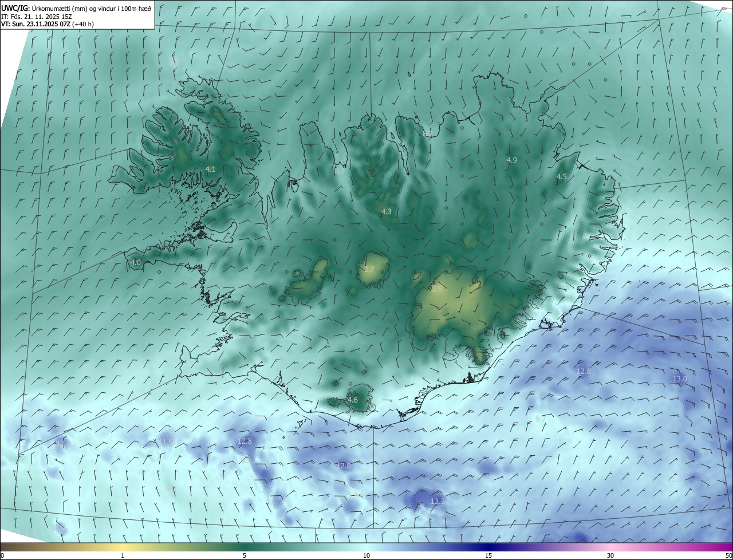Click the 8.1 value label
Screen dimensions: 733x560
[340, 171]
